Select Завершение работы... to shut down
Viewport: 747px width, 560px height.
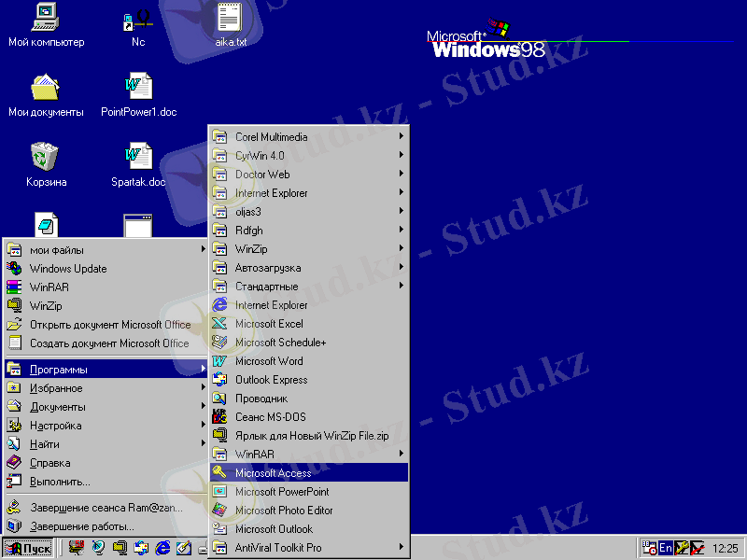coord(82,526)
